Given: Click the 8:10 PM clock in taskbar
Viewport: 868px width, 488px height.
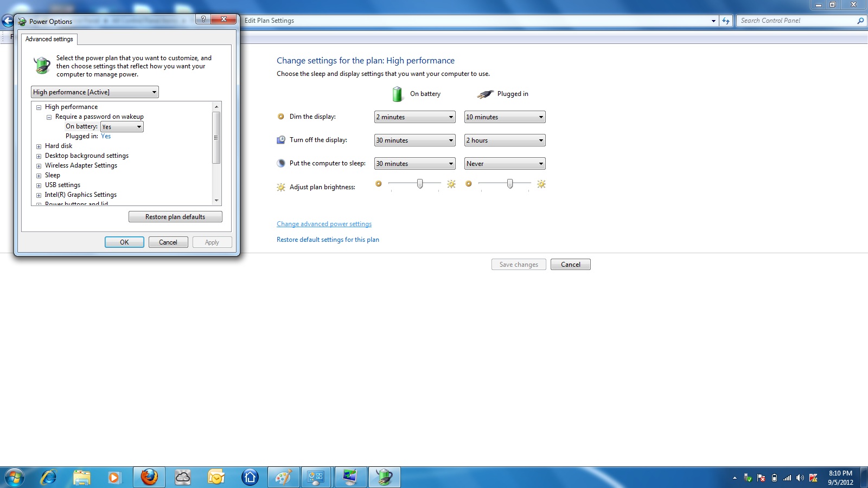Looking at the screenshot, I should (840, 478).
